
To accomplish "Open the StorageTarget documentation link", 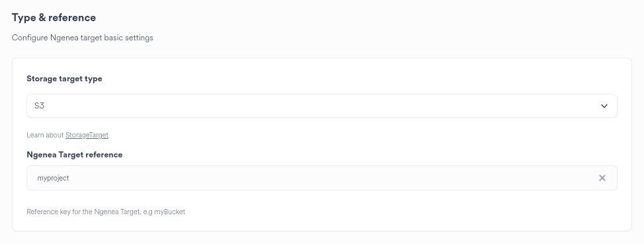I will click(87, 135).
